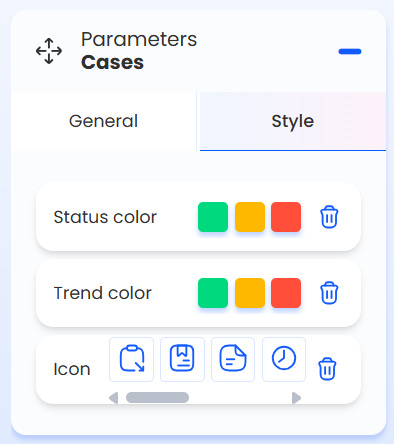The width and height of the screenshot is (394, 444).
Task: Delete the Icon row with its trash icon
Action: [327, 369]
